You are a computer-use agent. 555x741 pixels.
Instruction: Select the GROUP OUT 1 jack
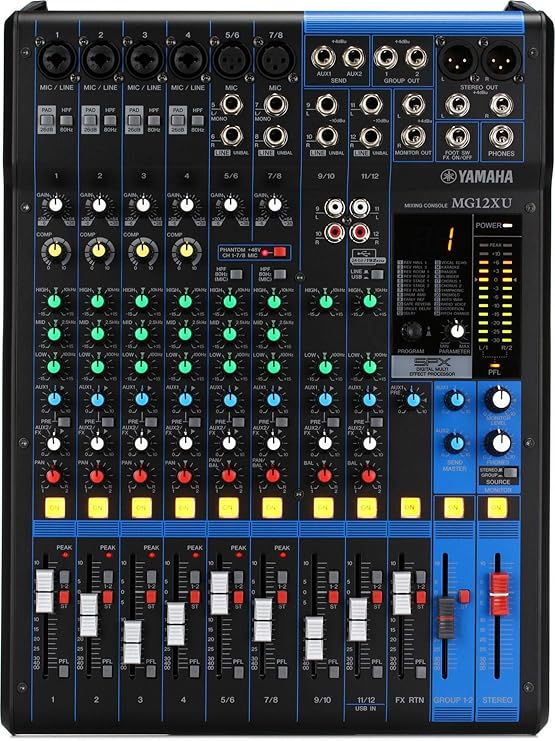386,58
